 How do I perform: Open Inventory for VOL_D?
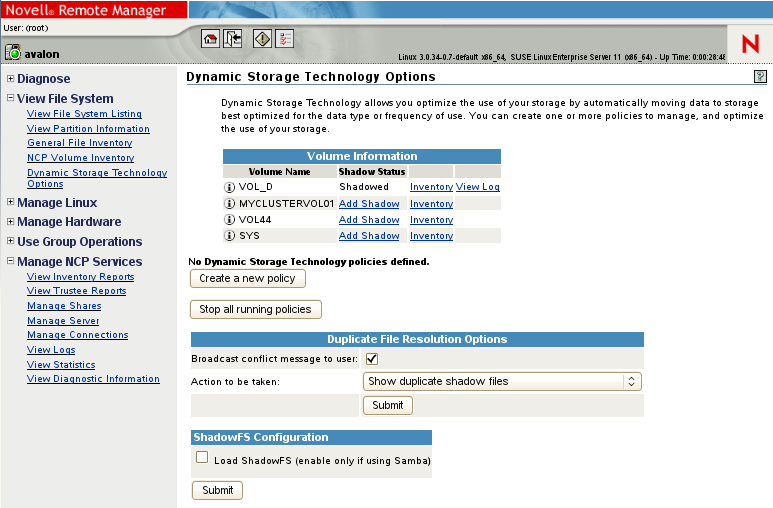coord(431,187)
